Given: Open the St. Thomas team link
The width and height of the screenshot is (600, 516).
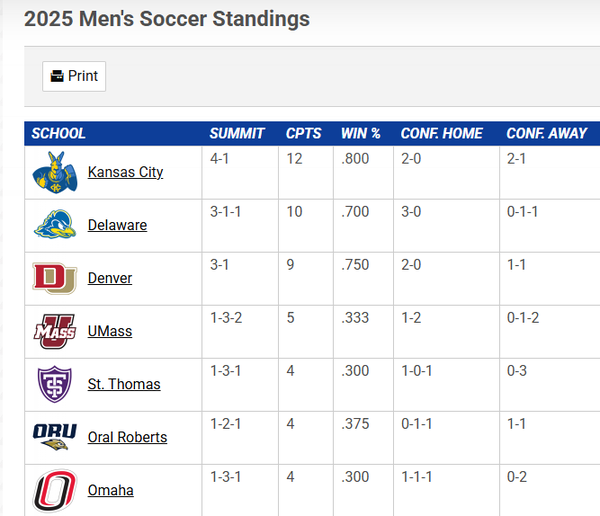Looking at the screenshot, I should (124, 384).
